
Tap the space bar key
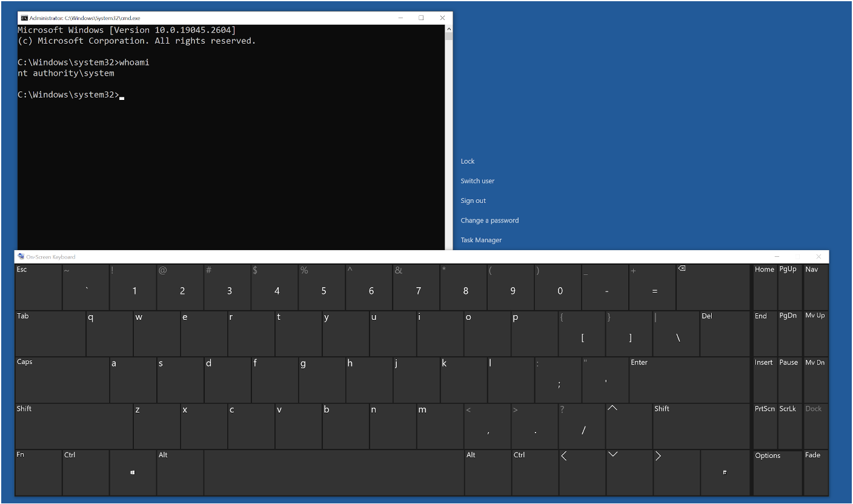(334, 472)
